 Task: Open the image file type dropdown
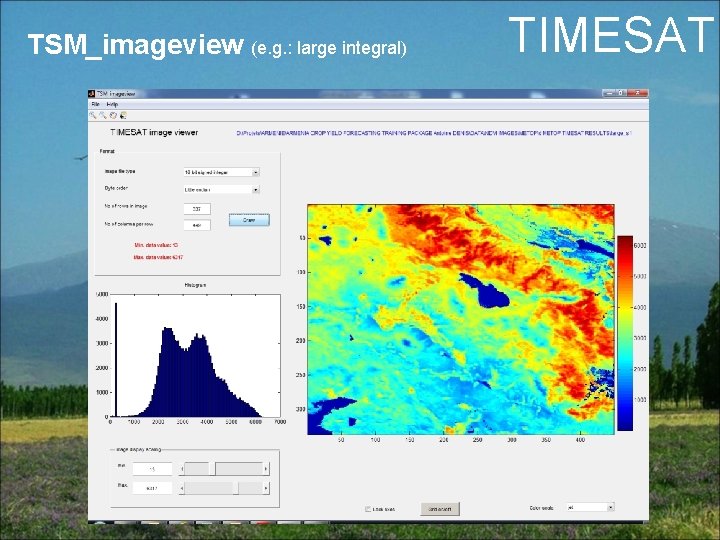point(222,172)
